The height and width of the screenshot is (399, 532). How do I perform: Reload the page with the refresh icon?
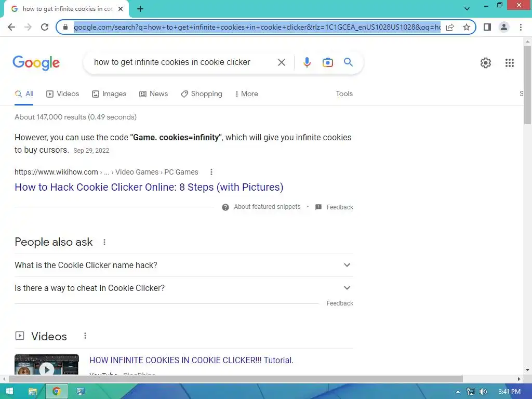45,27
